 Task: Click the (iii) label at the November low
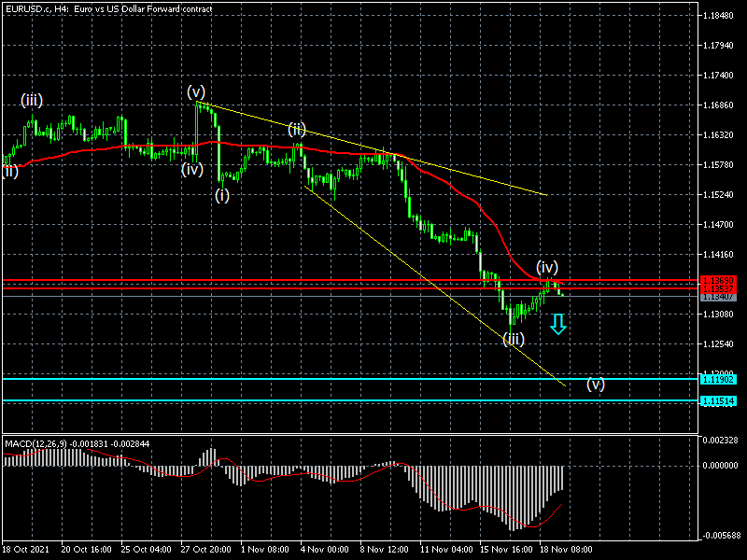pos(514,339)
